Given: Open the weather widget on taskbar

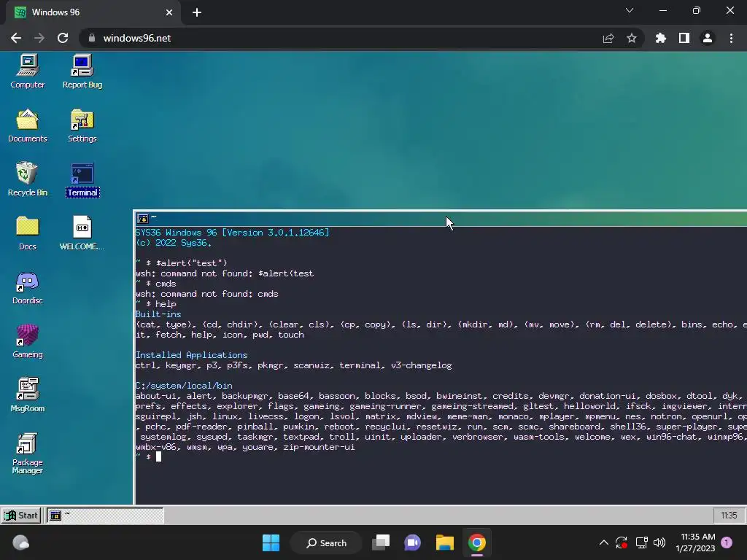Looking at the screenshot, I should pos(20,542).
